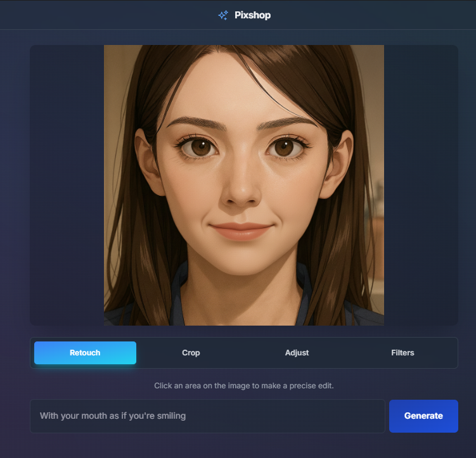Click the Pixshop sparkle logo icon
This screenshot has width=476, height=458.
point(223,15)
